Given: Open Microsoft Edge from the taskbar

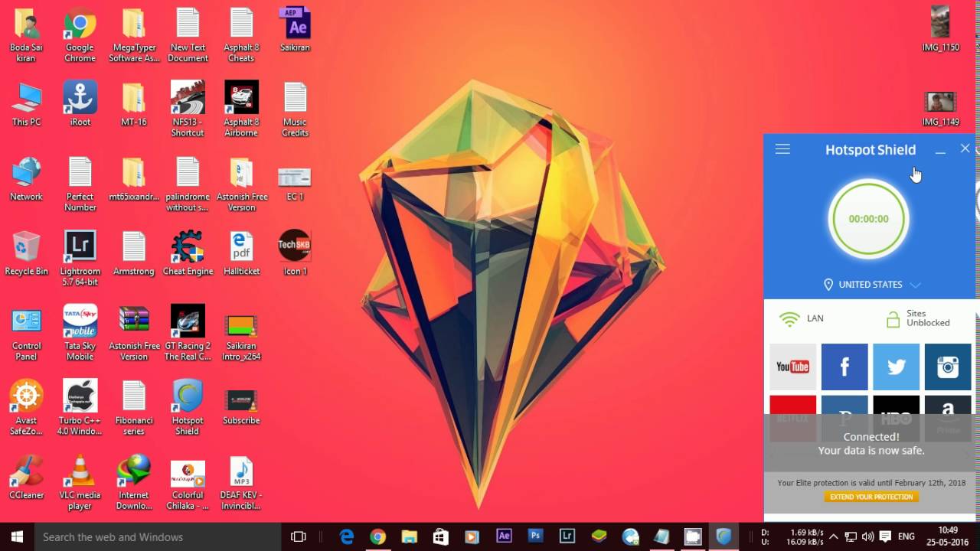Looking at the screenshot, I should click(347, 537).
